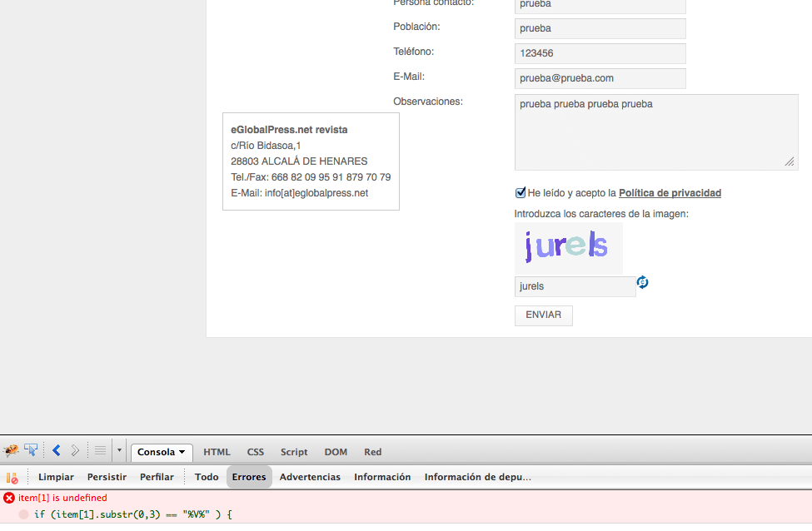Uncheck the privacy policy acceptance checkbox

pyautogui.click(x=521, y=192)
